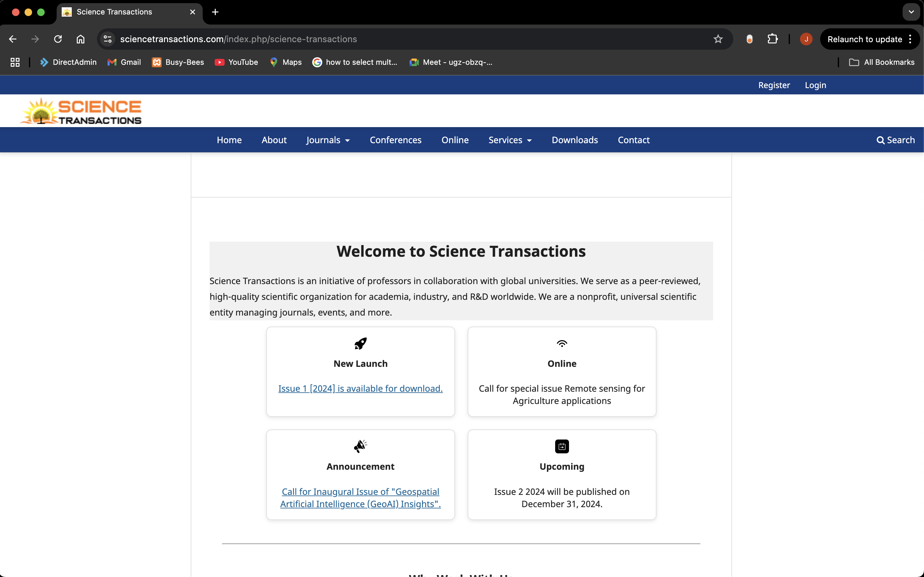Bookmark this page with the star icon
Viewport: 924px width, 577px height.
click(x=718, y=39)
